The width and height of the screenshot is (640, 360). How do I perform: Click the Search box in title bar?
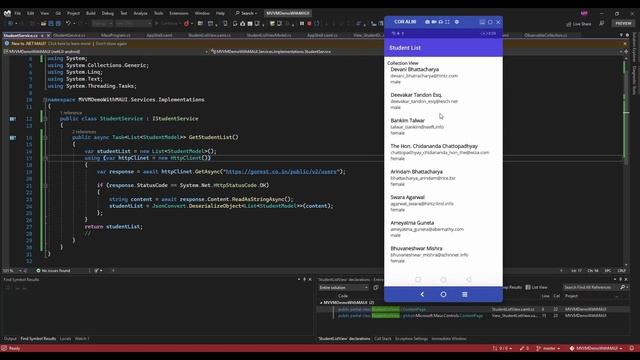point(246,13)
